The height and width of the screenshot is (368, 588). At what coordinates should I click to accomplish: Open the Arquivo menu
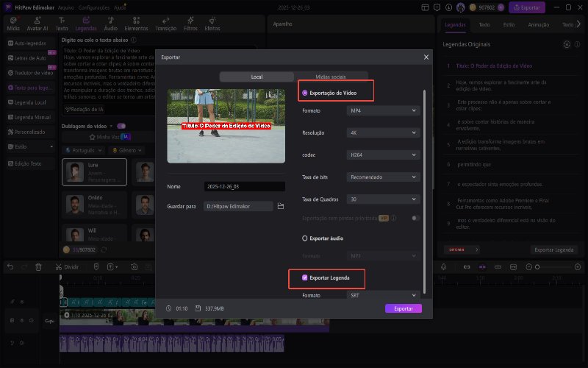(x=66, y=7)
